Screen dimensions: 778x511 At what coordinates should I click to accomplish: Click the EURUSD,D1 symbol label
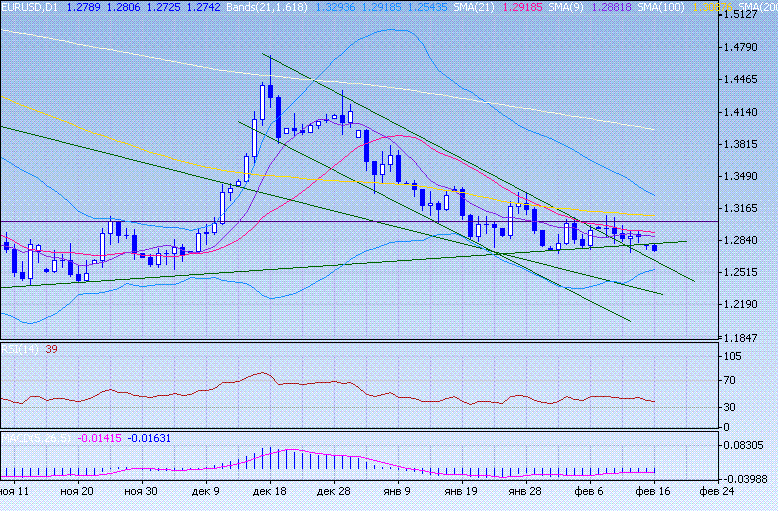[29, 7]
